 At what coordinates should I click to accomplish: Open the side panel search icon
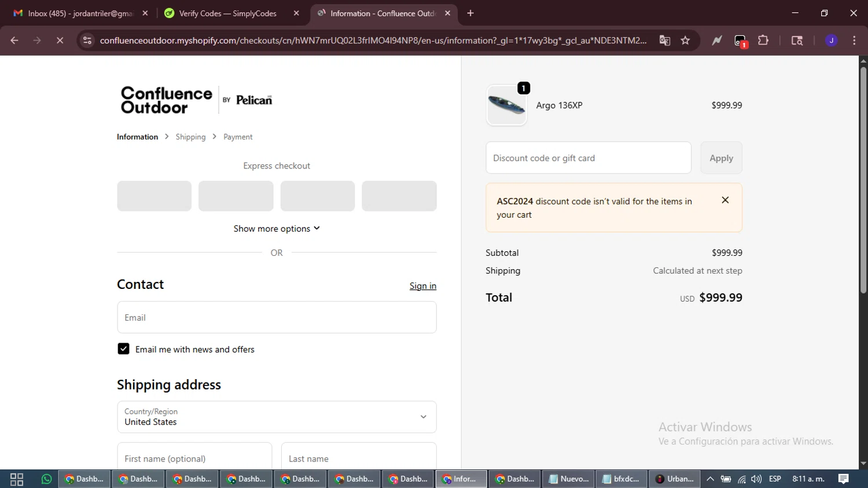point(797,41)
